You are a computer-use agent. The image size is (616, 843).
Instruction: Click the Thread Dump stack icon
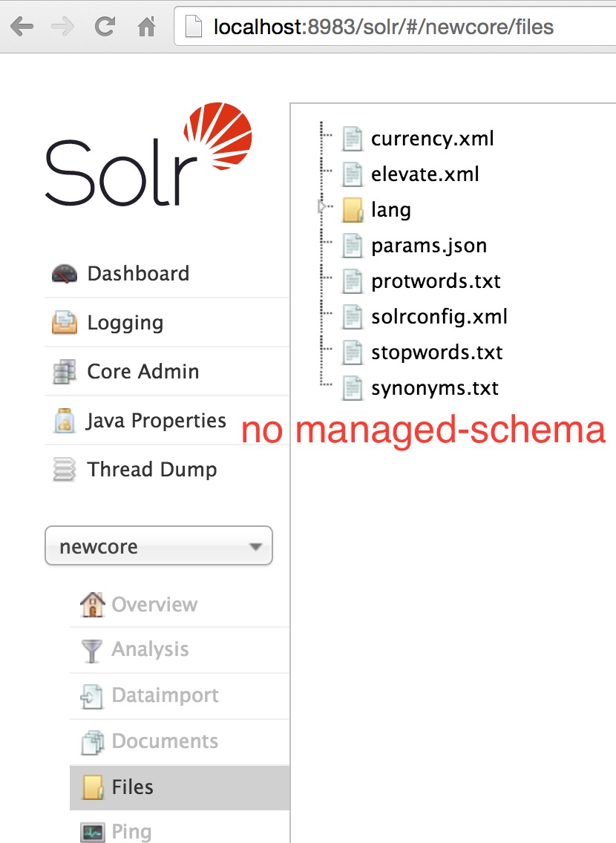[65, 470]
